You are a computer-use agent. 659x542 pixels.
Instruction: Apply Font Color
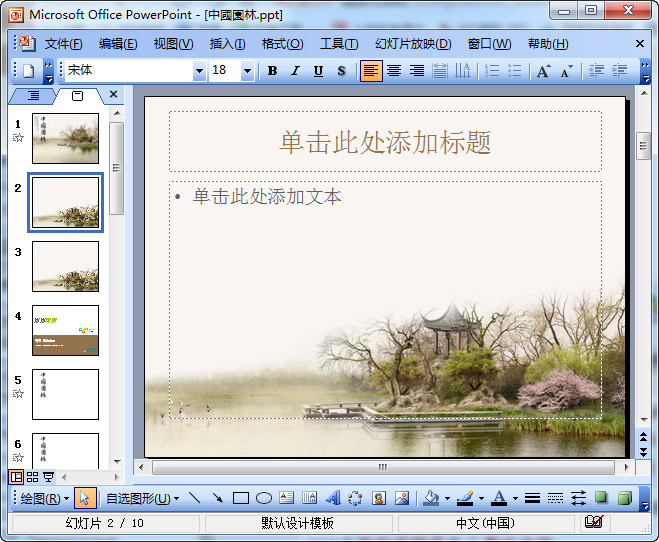[x=499, y=498]
